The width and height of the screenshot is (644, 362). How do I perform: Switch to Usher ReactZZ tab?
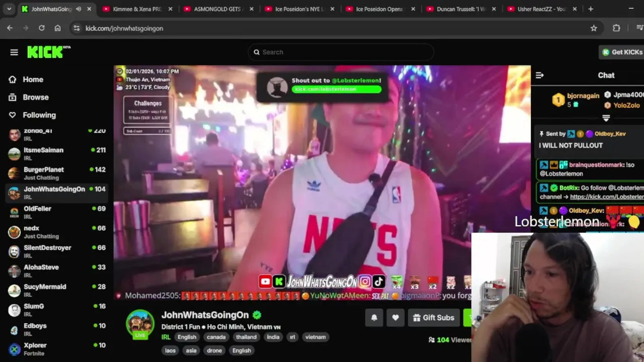(542, 9)
